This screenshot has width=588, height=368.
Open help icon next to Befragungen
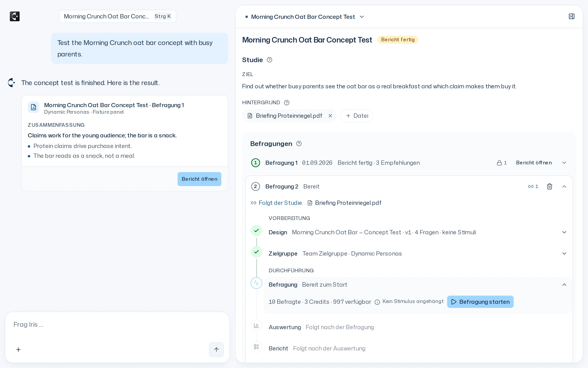[299, 144]
